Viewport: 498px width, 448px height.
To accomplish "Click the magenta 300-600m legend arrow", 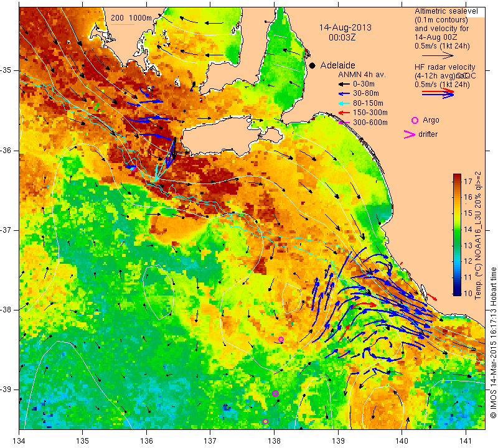I will (x=344, y=123).
